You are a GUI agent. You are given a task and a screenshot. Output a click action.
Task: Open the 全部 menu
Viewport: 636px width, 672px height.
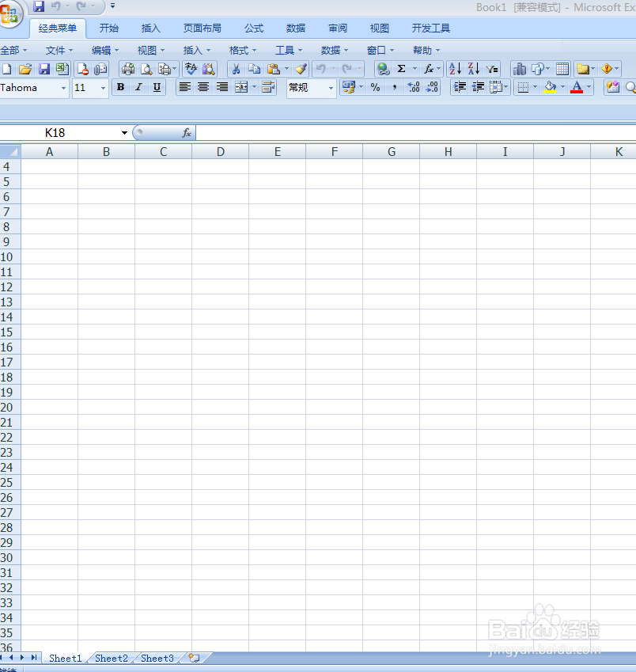pos(13,51)
